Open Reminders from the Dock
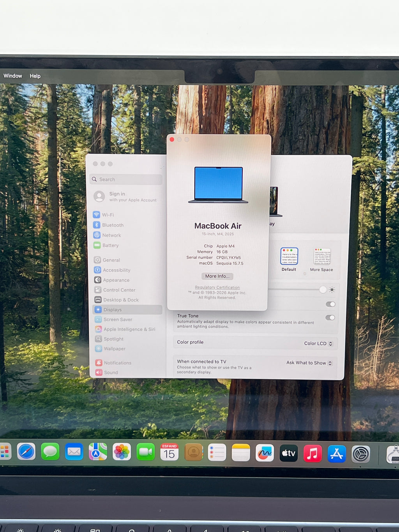Image resolution: width=399 pixels, height=532 pixels. (217, 452)
